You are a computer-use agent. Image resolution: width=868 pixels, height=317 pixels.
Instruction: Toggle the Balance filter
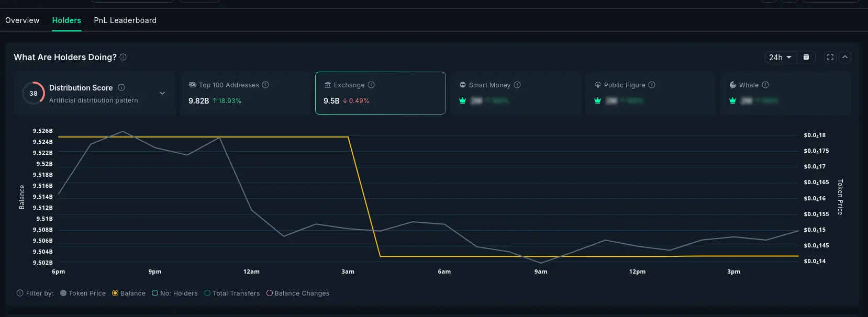click(x=129, y=293)
